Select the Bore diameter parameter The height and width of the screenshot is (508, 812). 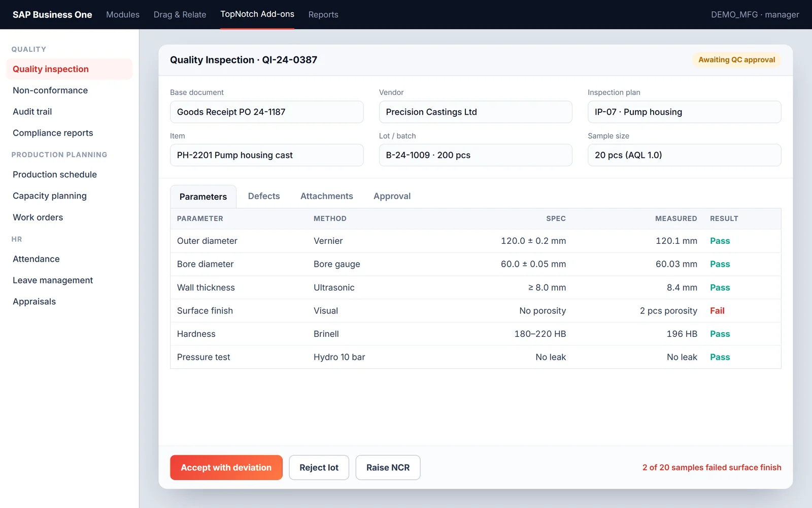coord(476,264)
